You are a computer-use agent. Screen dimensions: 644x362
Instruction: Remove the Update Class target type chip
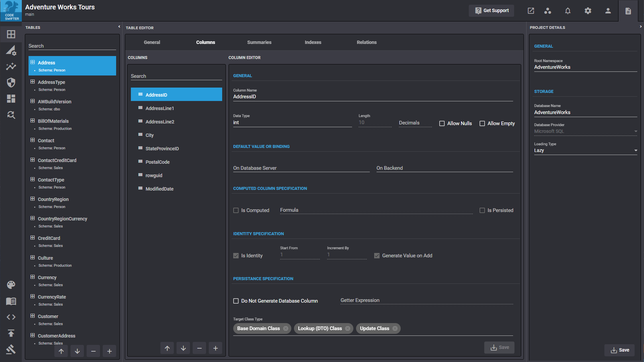(395, 328)
